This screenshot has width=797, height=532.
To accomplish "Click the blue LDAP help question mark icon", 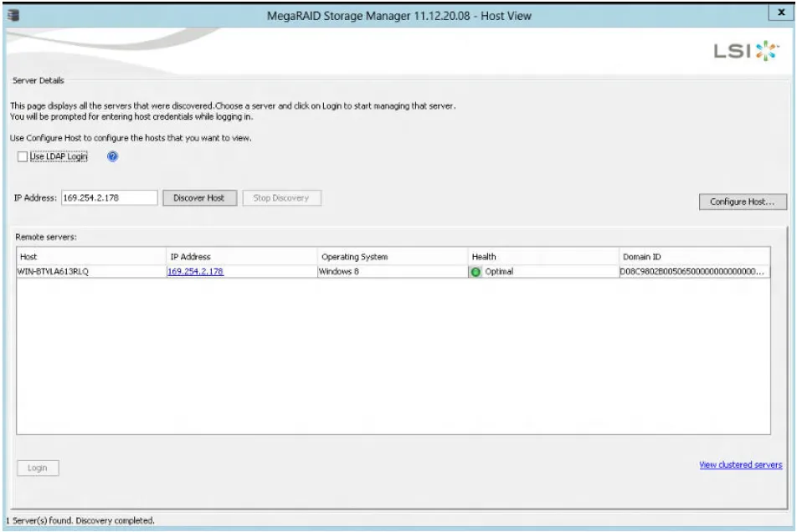I will coord(112,156).
